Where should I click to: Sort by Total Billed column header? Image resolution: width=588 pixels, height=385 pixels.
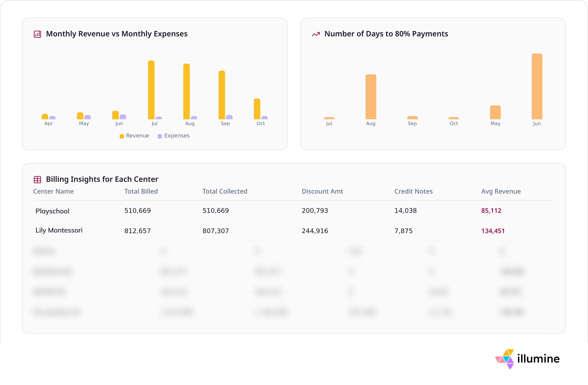(141, 191)
